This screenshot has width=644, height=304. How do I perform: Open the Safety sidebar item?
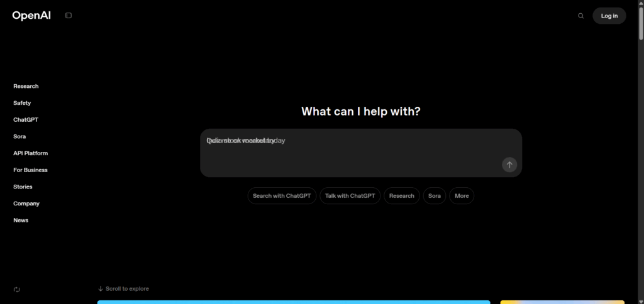click(x=22, y=103)
